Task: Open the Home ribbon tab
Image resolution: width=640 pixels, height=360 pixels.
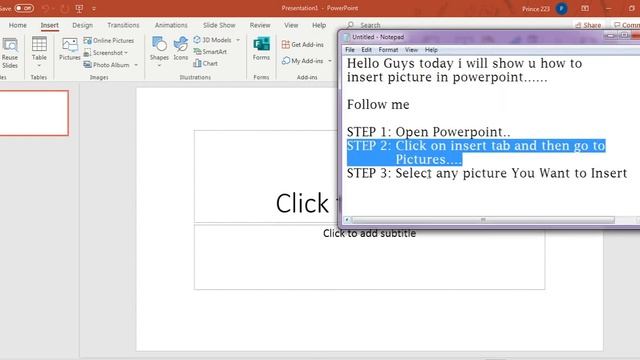Action: tap(18, 25)
